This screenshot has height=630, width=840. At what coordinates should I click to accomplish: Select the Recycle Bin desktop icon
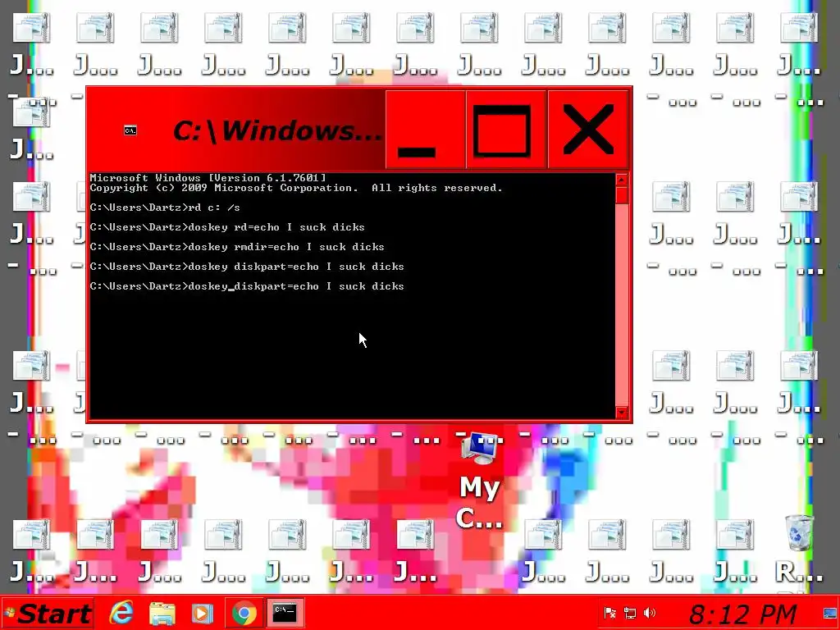tap(799, 548)
